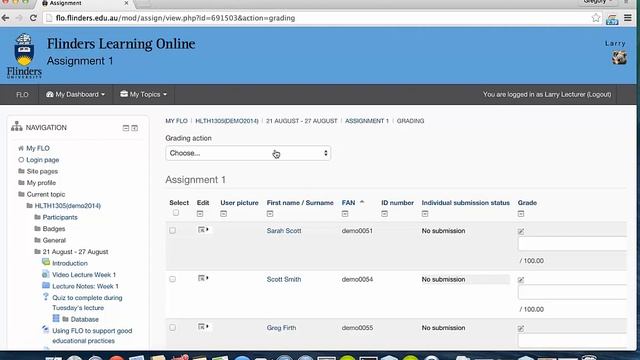The image size is (640, 360).
Task: Click the browser address bar
Action: coord(318,18)
